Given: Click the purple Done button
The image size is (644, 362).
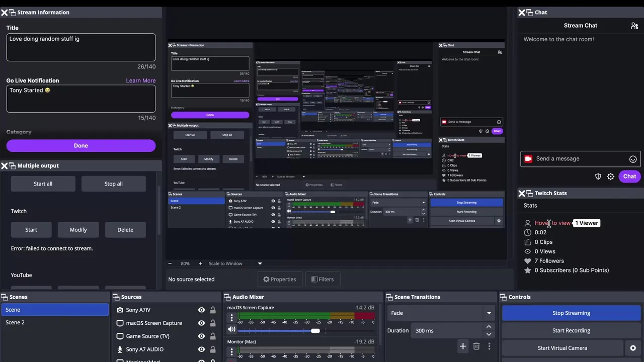Looking at the screenshot, I should pyautogui.click(x=81, y=146).
